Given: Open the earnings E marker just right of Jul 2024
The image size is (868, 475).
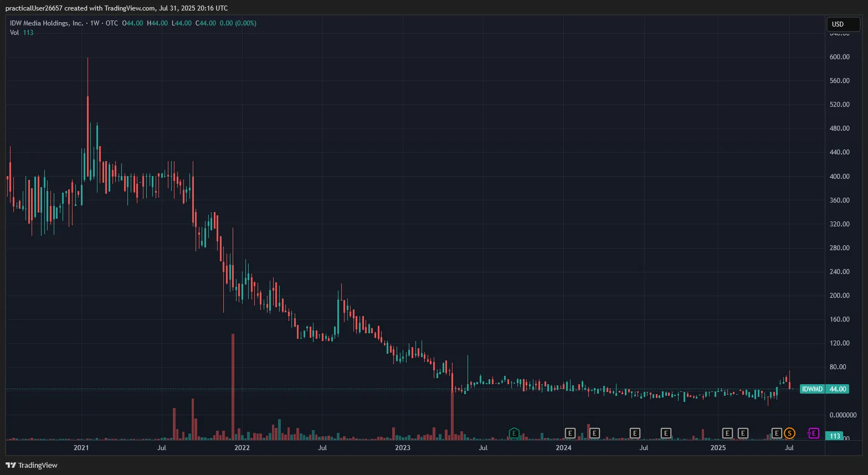Looking at the screenshot, I should (x=666, y=433).
